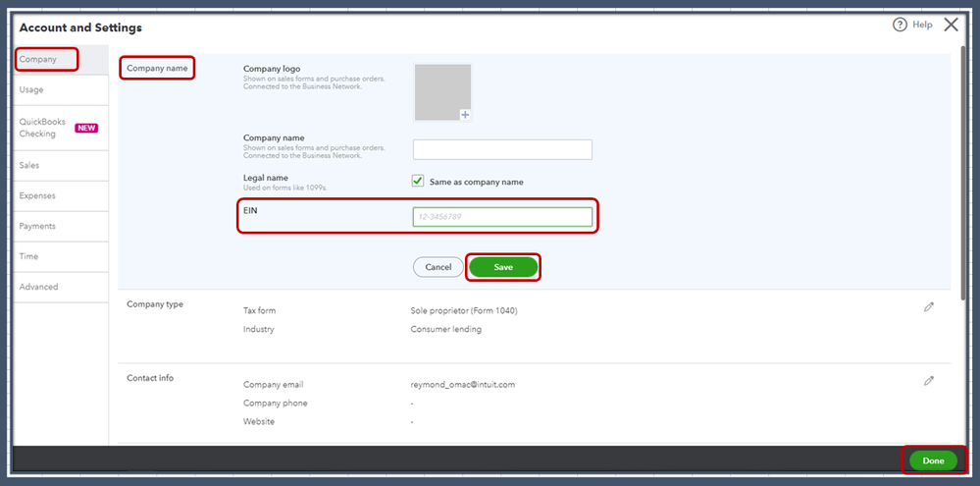Click the Website row label
Image resolution: width=980 pixels, height=486 pixels.
(x=259, y=421)
